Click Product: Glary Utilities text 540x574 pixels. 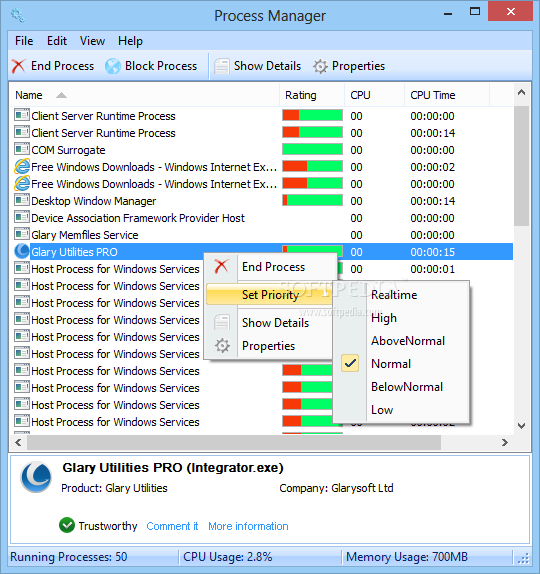pyautogui.click(x=114, y=488)
